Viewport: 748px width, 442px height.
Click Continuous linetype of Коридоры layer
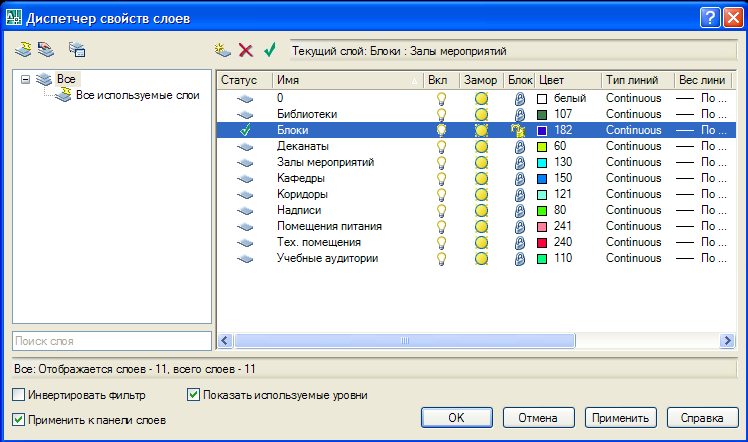click(x=634, y=194)
